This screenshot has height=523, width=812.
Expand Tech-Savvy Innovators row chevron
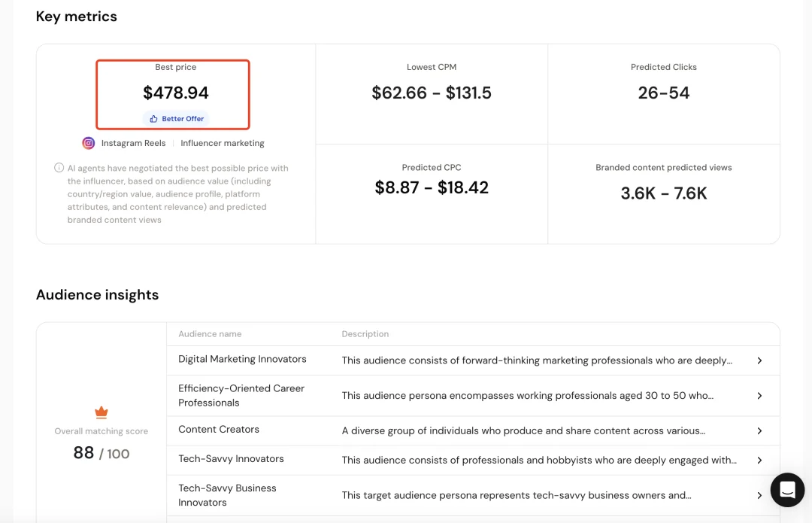759,460
